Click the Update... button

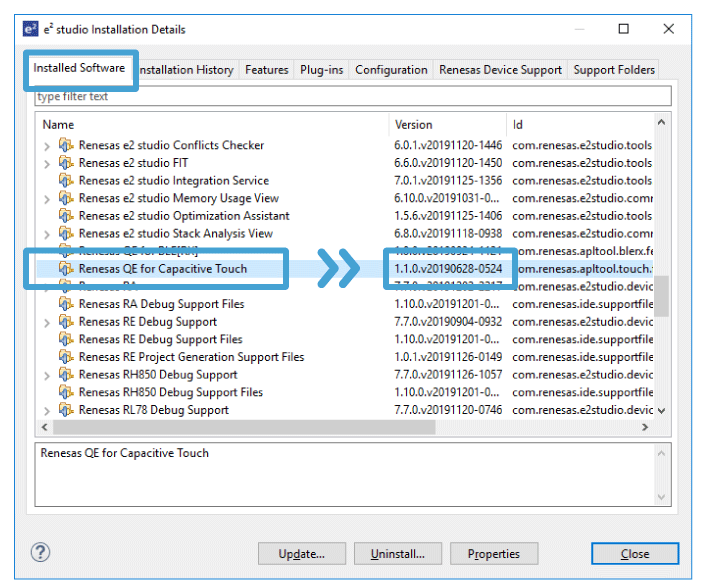(x=302, y=554)
